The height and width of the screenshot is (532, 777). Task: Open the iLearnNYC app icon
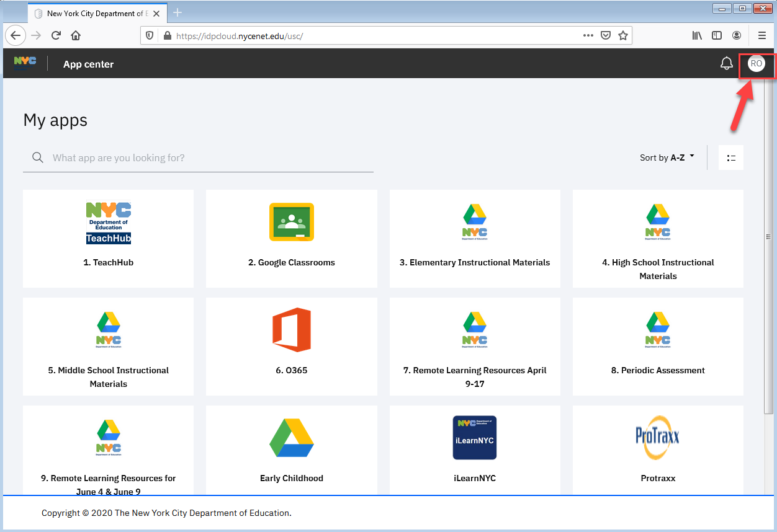tap(475, 438)
